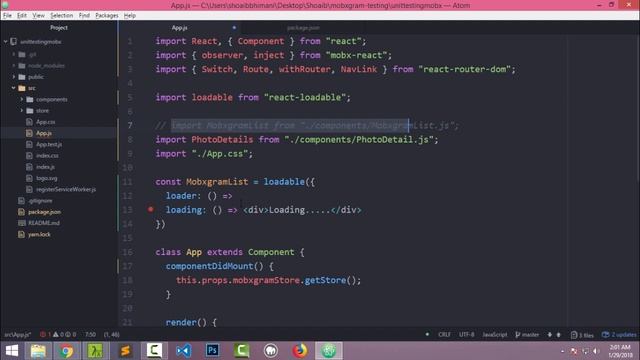Open yarn.lock in the tree

39,234
